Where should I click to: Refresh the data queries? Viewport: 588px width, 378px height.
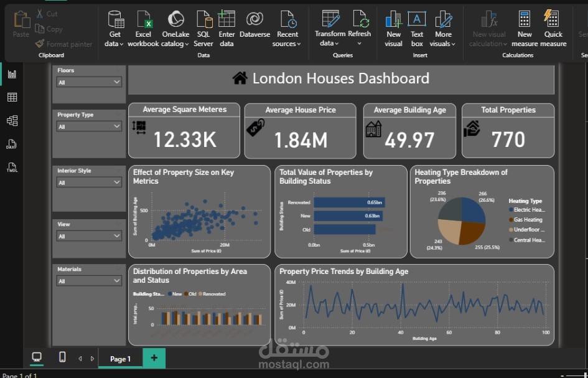click(x=360, y=20)
